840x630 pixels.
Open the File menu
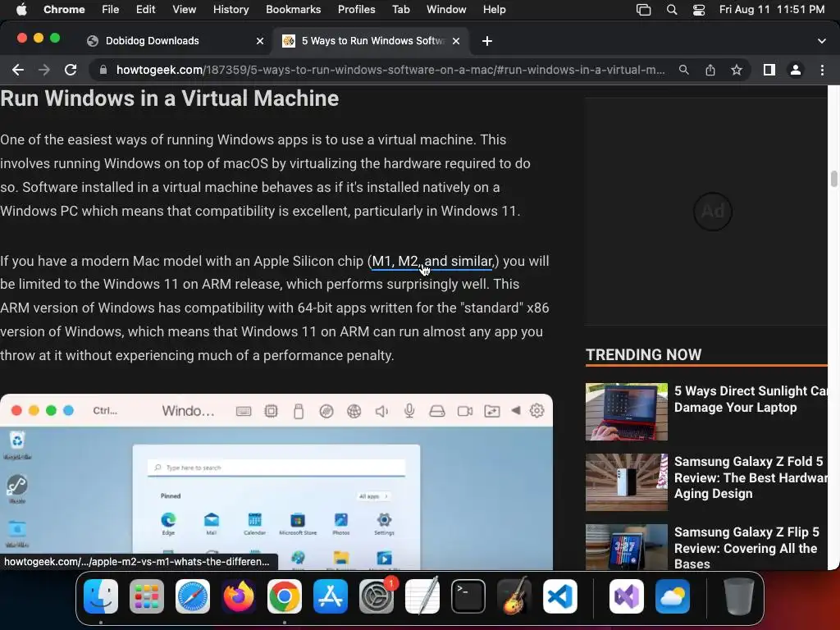tap(111, 9)
